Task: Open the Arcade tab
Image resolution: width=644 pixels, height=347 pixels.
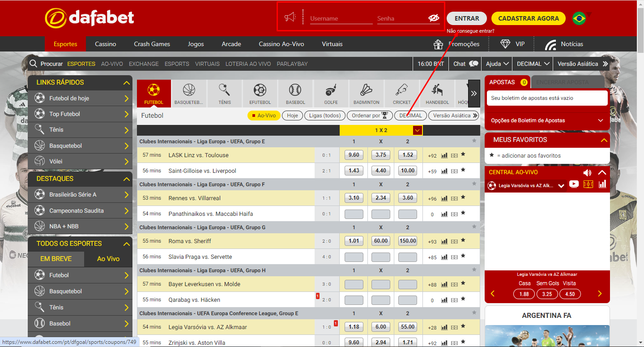Action: point(231,44)
